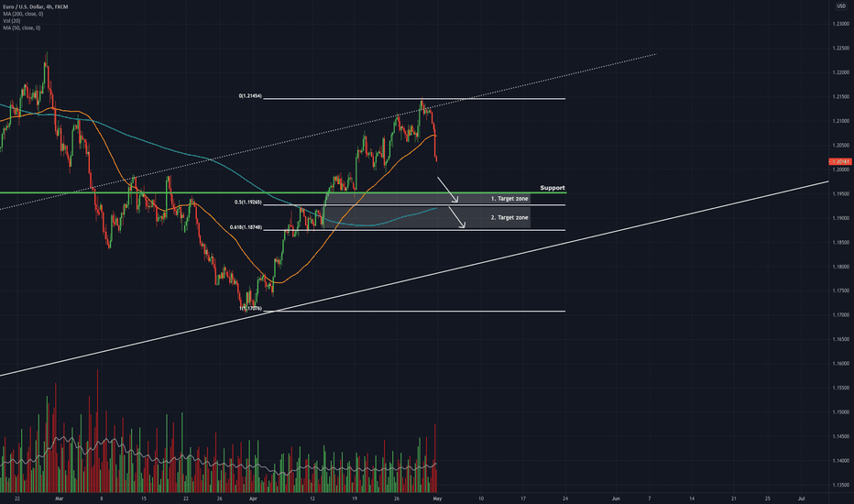The image size is (854, 504).
Task: Click the 1.17000 price axis label
Action: coord(840,315)
